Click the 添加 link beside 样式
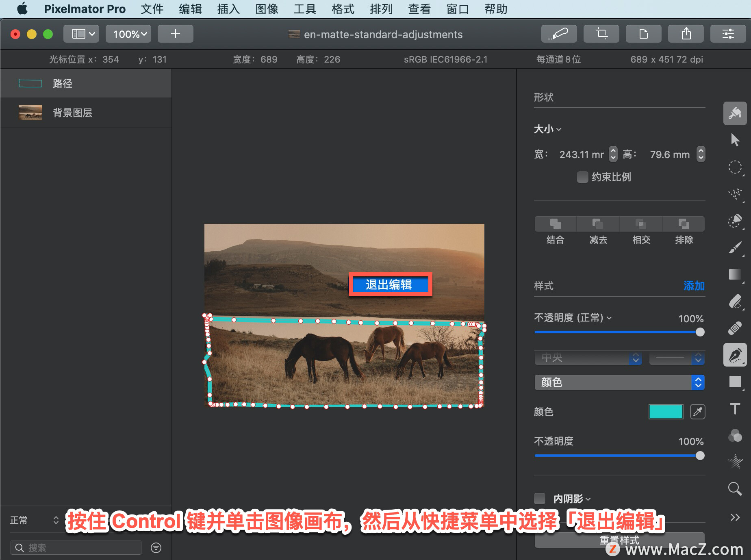 pyautogui.click(x=694, y=286)
